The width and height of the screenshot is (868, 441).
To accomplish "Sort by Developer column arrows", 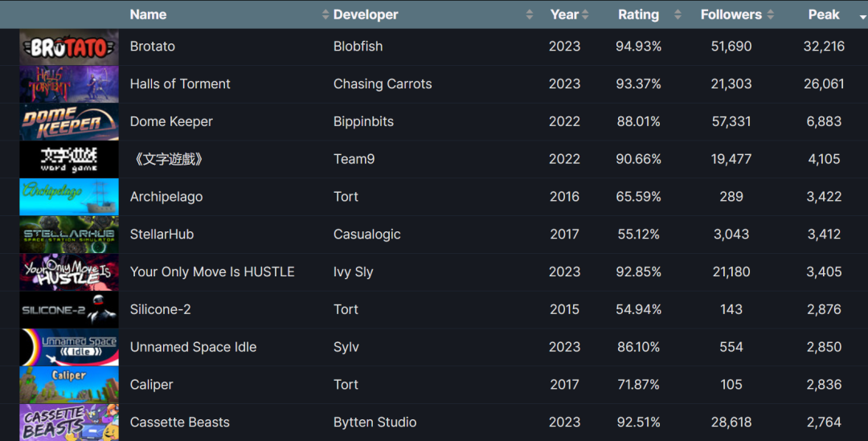I will [x=529, y=15].
